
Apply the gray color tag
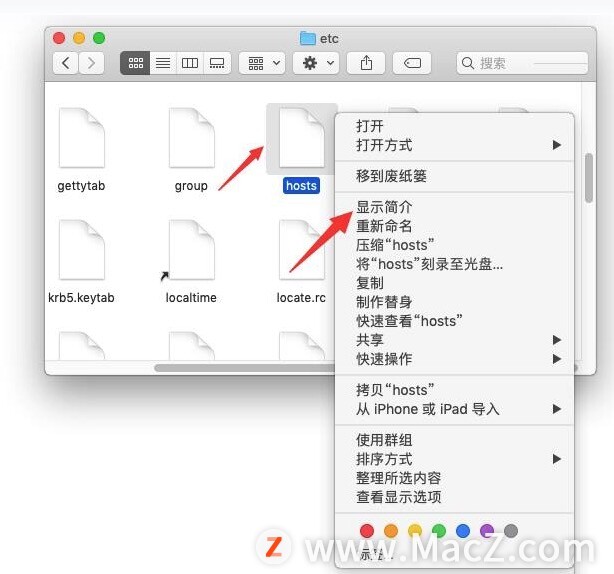point(511,531)
